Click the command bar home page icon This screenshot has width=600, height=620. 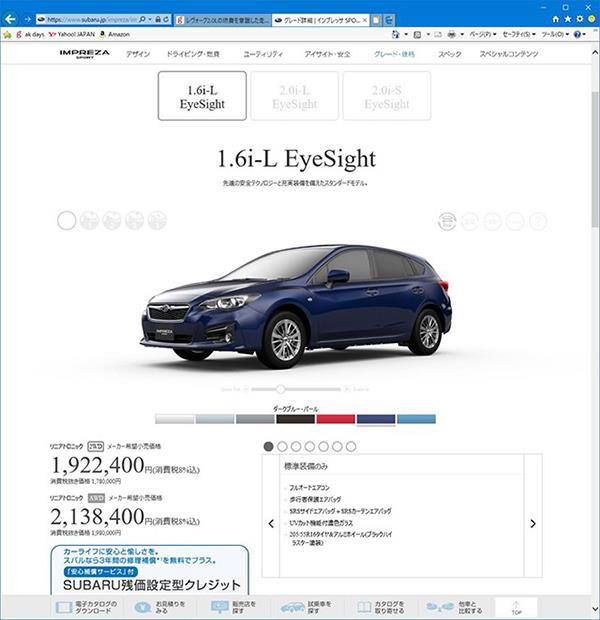coord(395,34)
